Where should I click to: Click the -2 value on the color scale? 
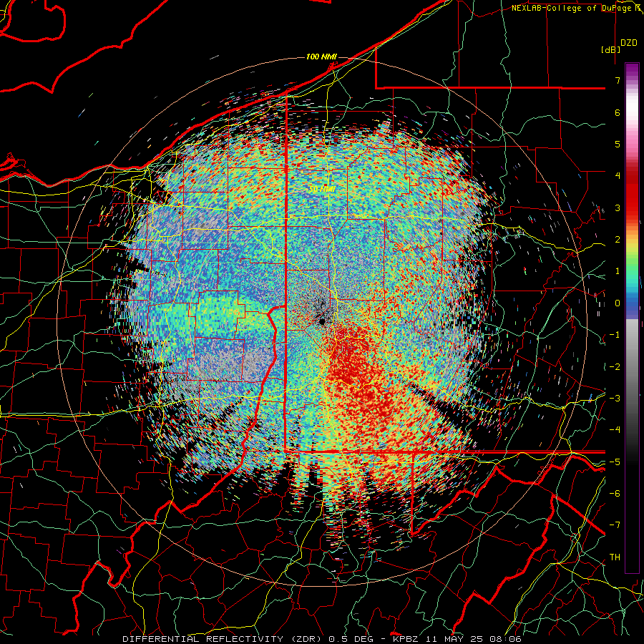[x=615, y=366]
